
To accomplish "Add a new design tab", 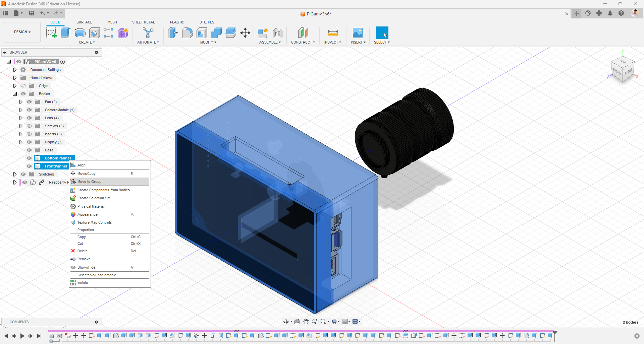I will (577, 13).
